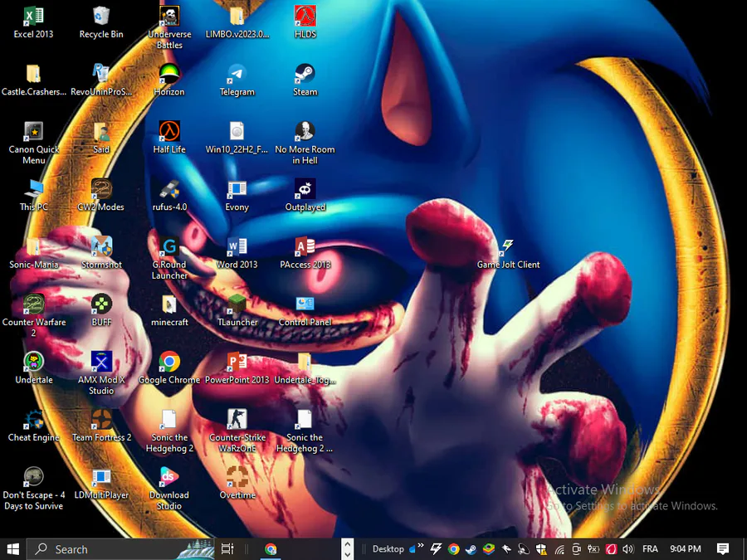Select the Overtime desktop icon
The width and height of the screenshot is (747, 560).
(x=237, y=484)
